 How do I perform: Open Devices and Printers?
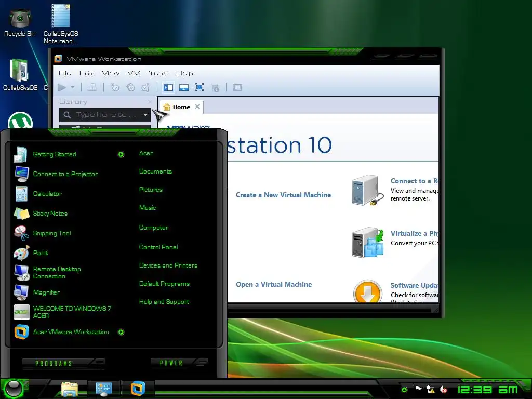(x=168, y=265)
